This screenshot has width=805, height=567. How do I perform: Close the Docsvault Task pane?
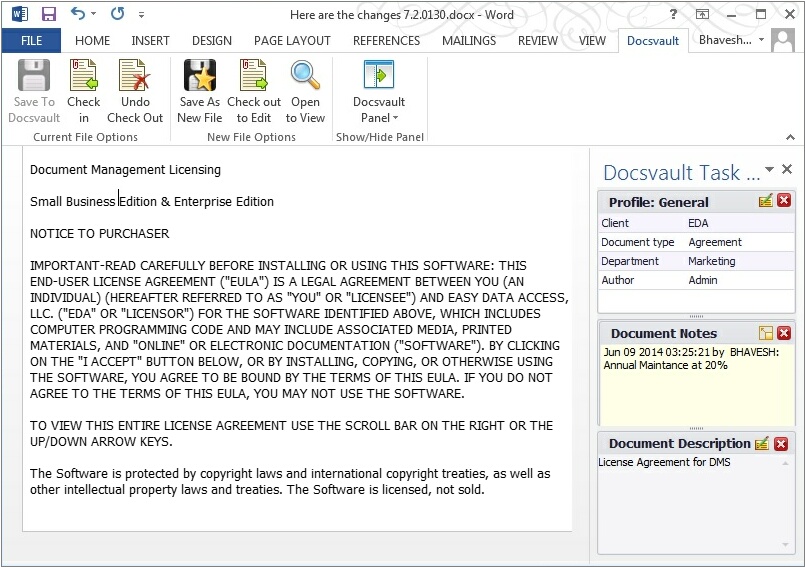[x=787, y=169]
